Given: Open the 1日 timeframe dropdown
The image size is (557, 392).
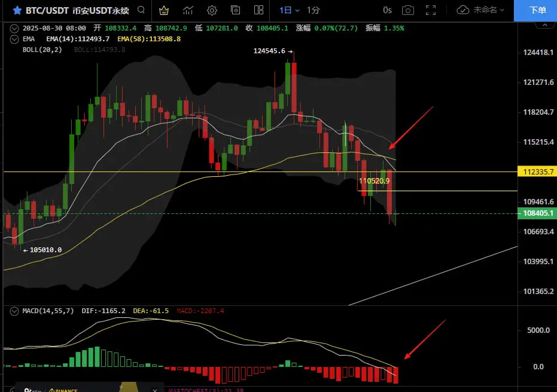Looking at the screenshot, I should click(x=289, y=10).
